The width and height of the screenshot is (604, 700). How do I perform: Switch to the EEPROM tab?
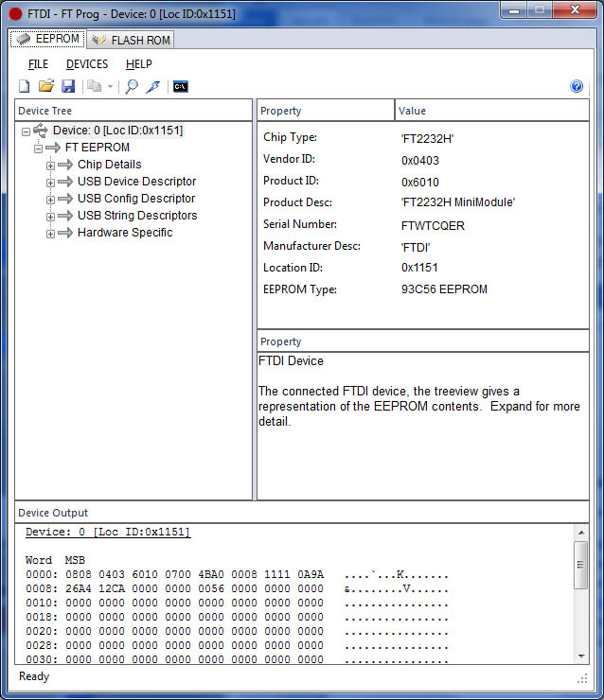pos(47,40)
